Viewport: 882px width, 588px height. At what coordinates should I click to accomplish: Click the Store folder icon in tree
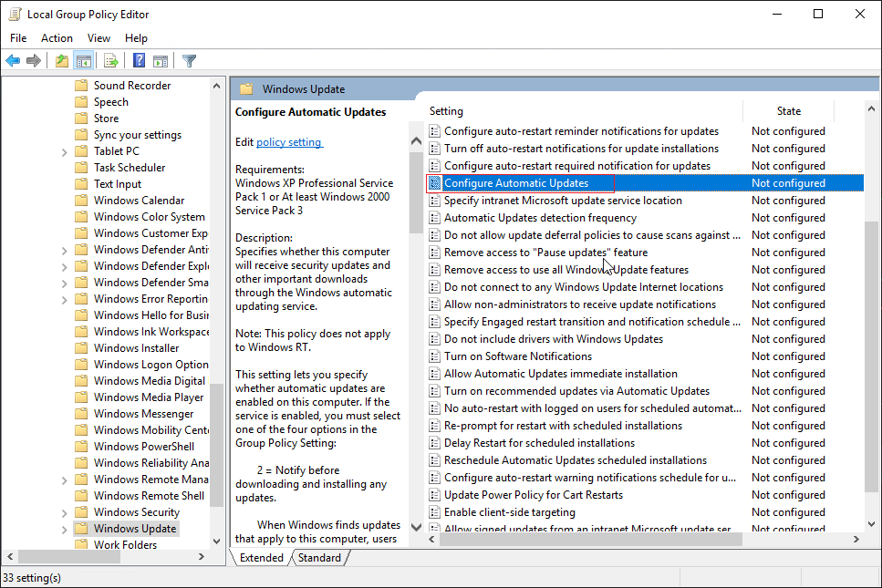coord(81,118)
